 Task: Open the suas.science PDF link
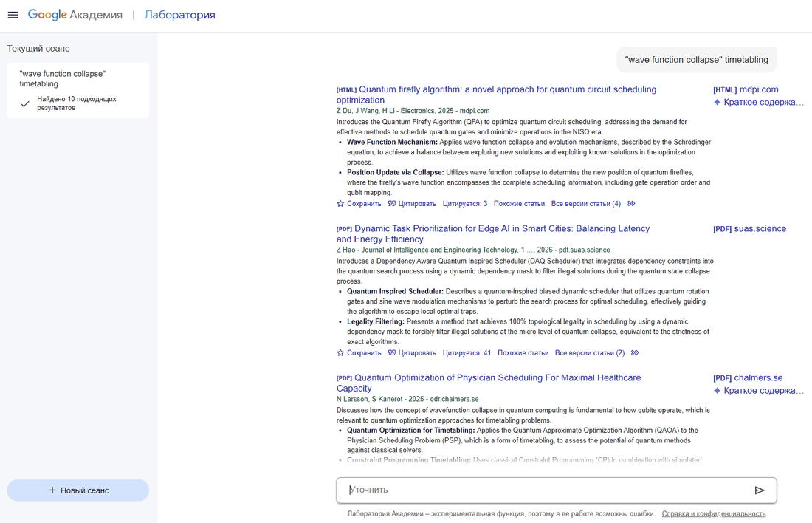coord(750,228)
